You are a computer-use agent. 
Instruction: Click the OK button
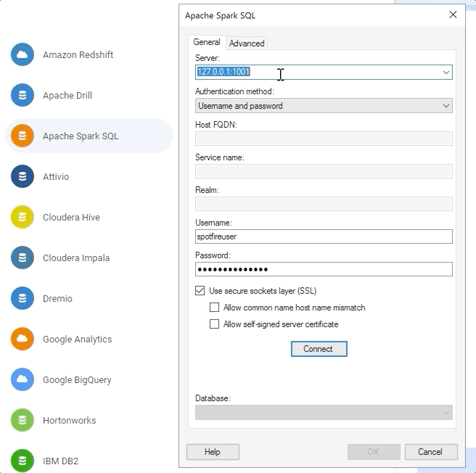[374, 452]
